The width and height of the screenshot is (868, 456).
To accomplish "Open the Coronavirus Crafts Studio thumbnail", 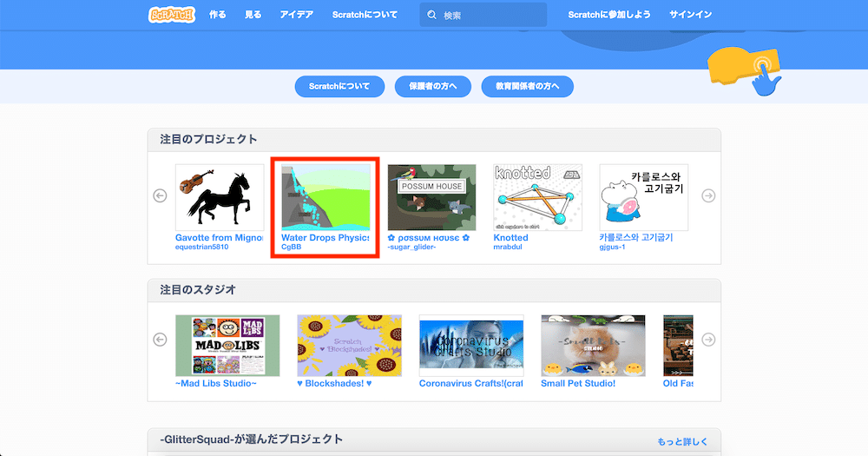I will pyautogui.click(x=471, y=346).
